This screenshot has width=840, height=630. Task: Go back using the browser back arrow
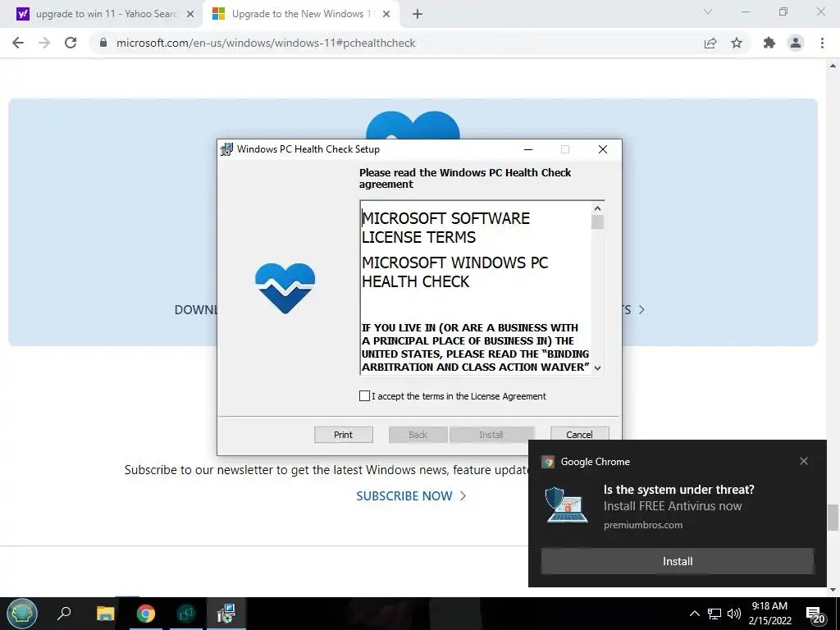[18, 43]
